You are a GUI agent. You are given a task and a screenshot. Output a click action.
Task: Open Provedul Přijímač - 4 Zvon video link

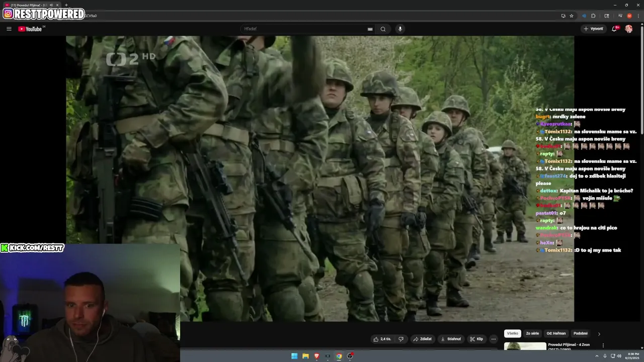[x=569, y=346]
